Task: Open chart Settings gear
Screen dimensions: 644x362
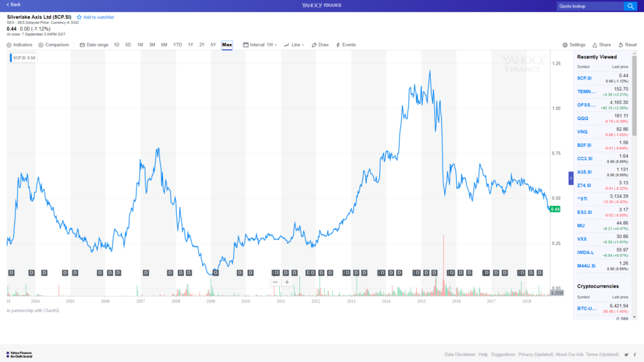Action: (574, 45)
